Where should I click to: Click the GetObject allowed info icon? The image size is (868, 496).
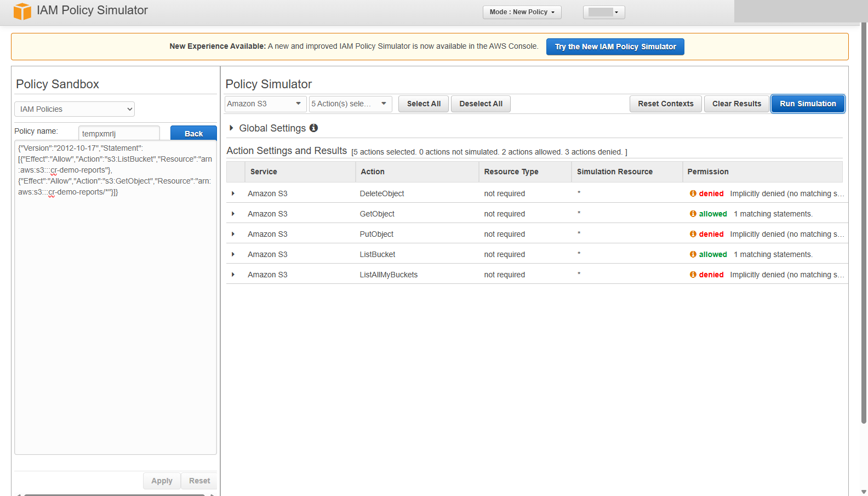[x=693, y=214]
